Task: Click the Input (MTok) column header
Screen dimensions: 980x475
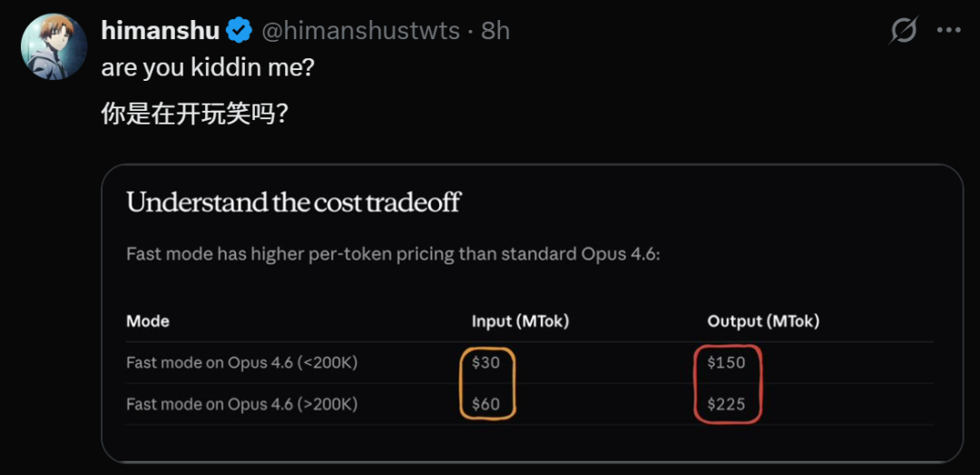Action: [x=520, y=321]
